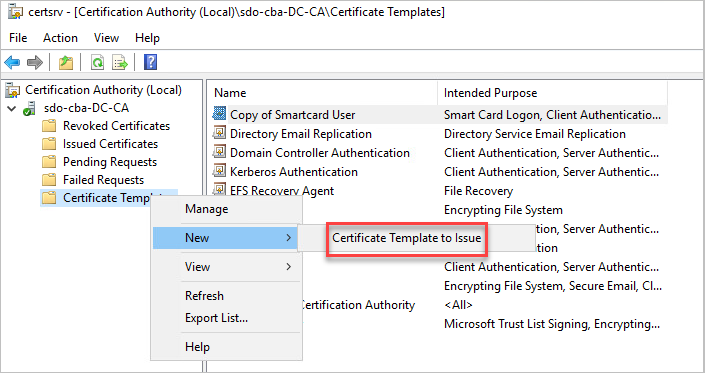Choose Export List... in context menu
The image size is (705, 373).
[x=216, y=318]
